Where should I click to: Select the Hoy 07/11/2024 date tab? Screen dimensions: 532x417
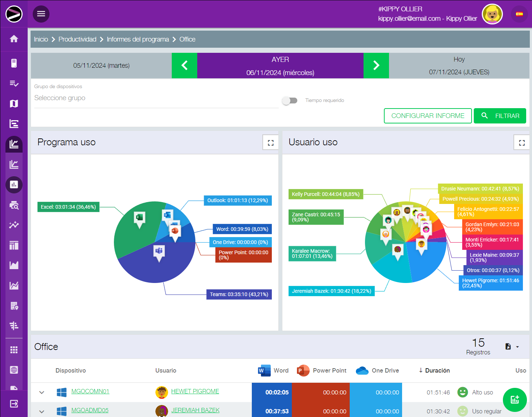coord(459,66)
